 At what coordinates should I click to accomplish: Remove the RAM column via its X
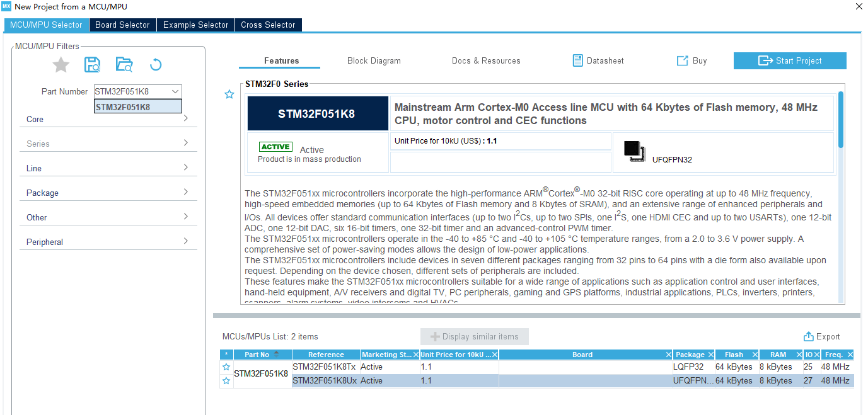(799, 355)
